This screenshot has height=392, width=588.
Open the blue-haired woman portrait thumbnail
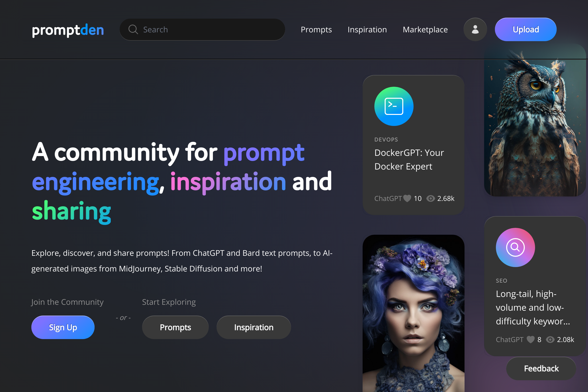click(414, 313)
